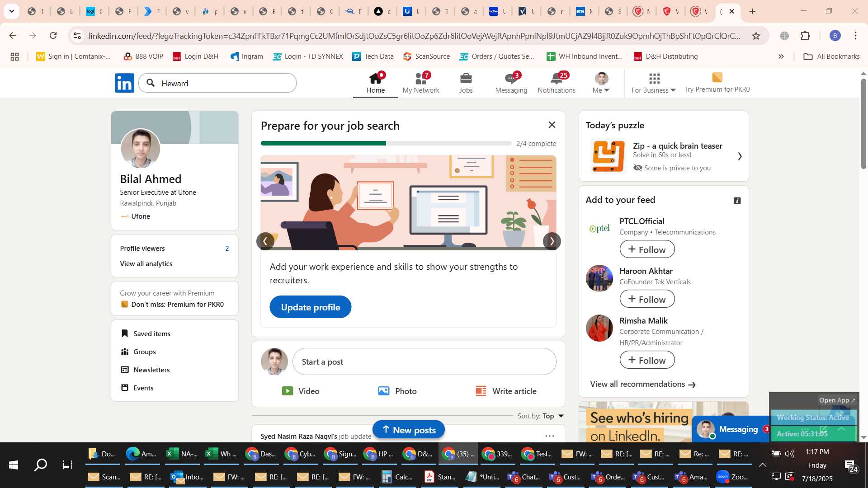This screenshot has height=488, width=868.
Task: Click View all analytics
Action: (146, 263)
